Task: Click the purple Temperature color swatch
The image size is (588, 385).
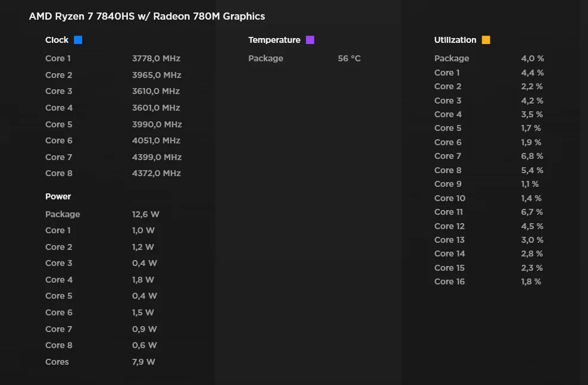Action: (x=310, y=40)
